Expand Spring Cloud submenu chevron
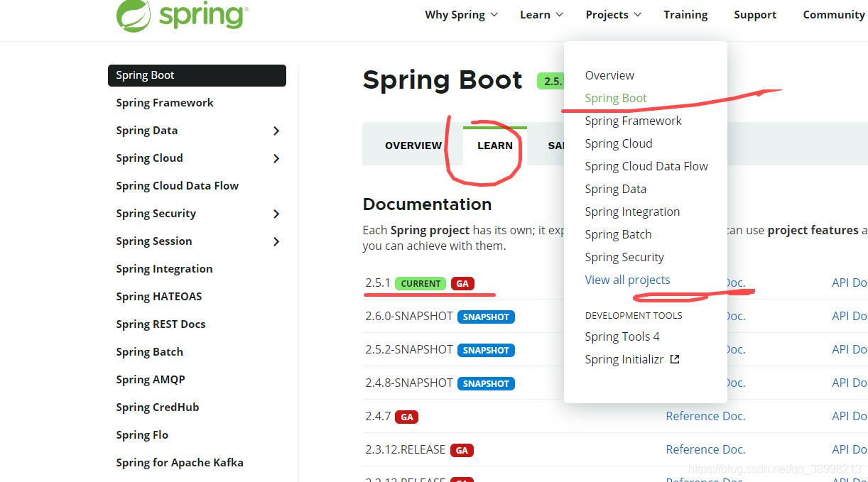868x482 pixels. click(x=276, y=158)
